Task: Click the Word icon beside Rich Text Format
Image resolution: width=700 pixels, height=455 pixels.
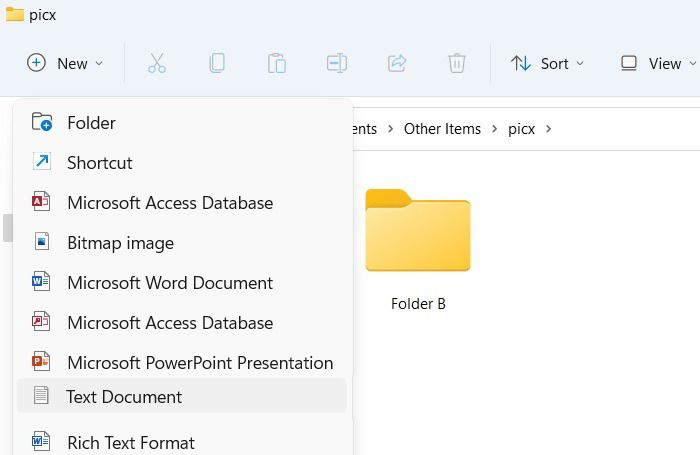Action: (x=41, y=441)
